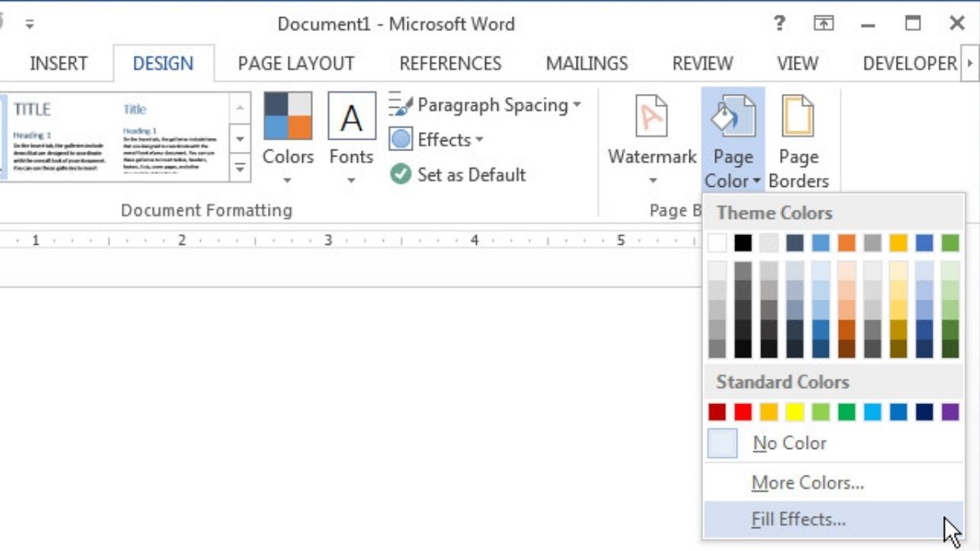
Task: Select No Color option
Action: click(789, 443)
